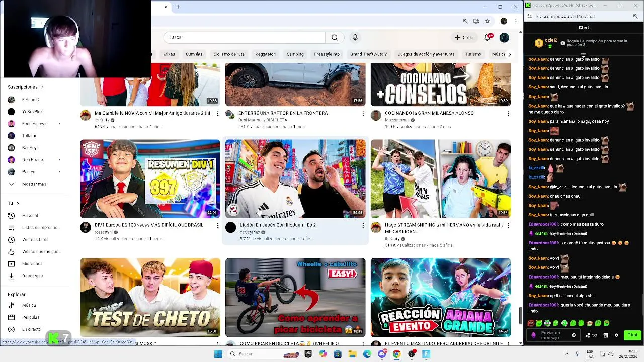Open emoji picker in Kick chat input
Screen dimensions: 644x362
tap(573, 335)
